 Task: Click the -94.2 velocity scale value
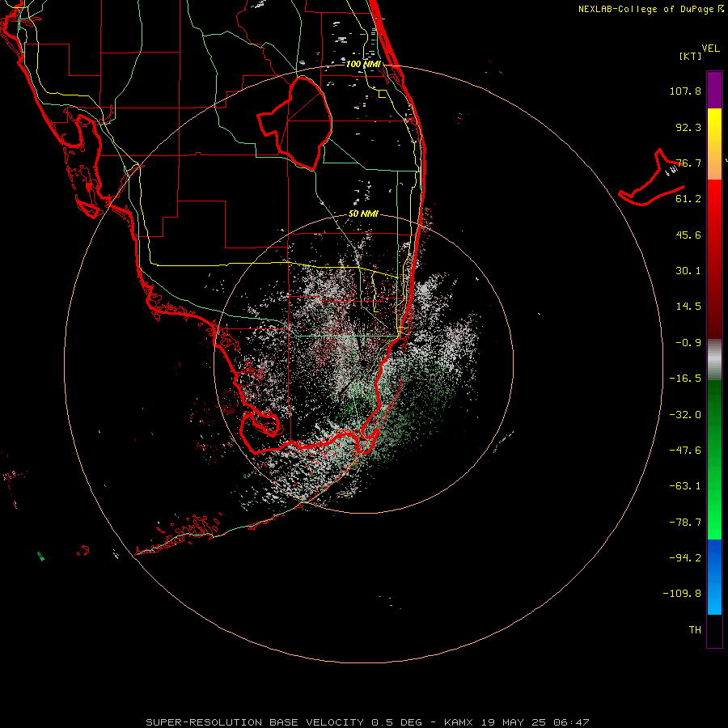coord(685,558)
